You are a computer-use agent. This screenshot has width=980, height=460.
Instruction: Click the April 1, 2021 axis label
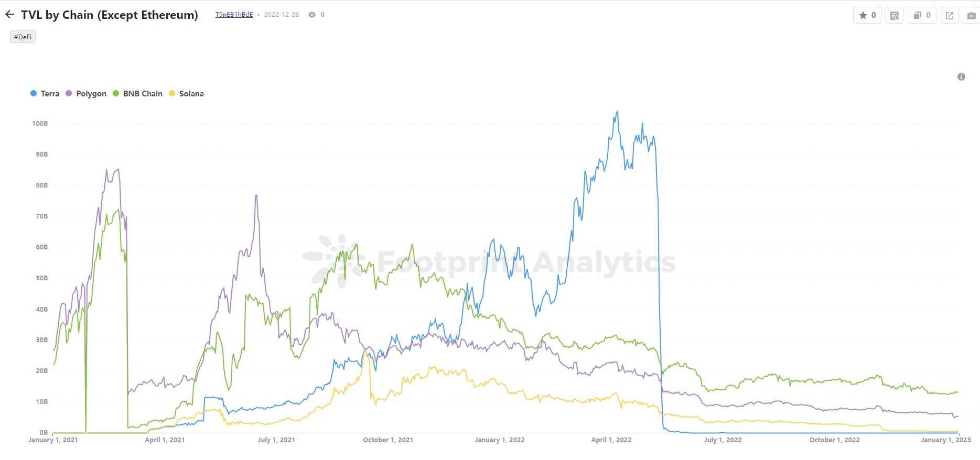coord(165,440)
